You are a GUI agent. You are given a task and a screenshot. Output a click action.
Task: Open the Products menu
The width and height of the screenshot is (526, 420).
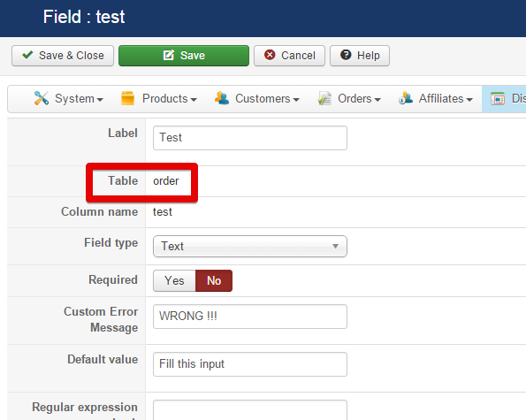point(159,99)
